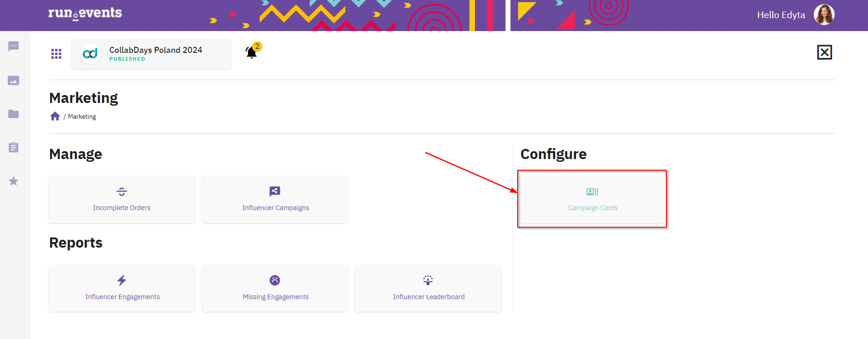Open Edyta's profile avatar

coord(824,15)
